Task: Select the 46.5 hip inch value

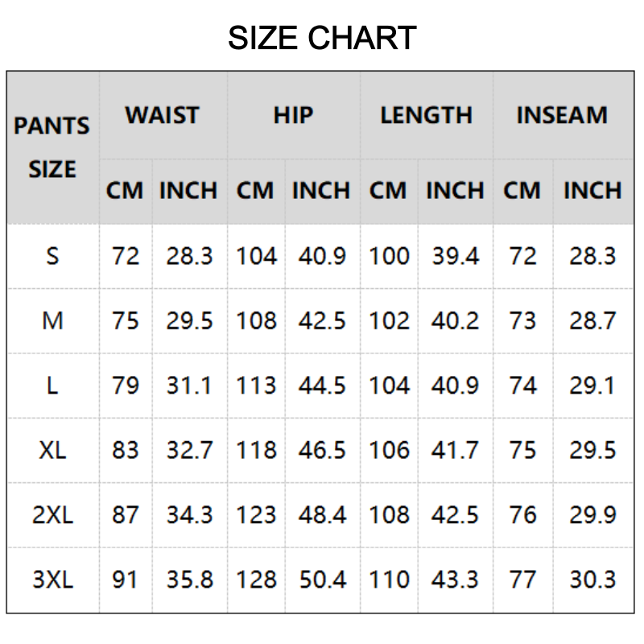Action: [322, 450]
